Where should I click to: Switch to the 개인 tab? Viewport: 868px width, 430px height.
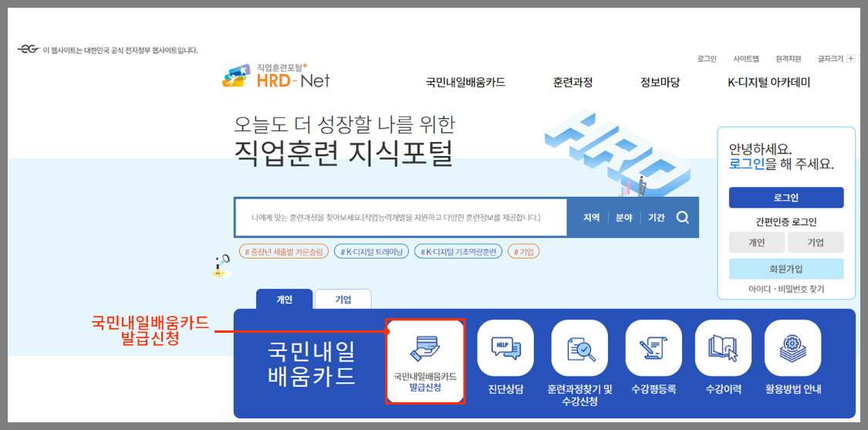point(285,300)
